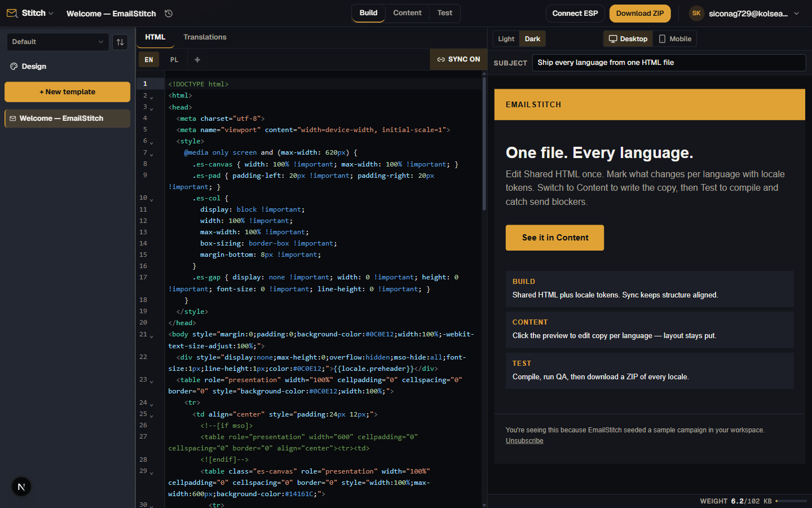Click the Stitch envelope logo icon

tap(12, 13)
